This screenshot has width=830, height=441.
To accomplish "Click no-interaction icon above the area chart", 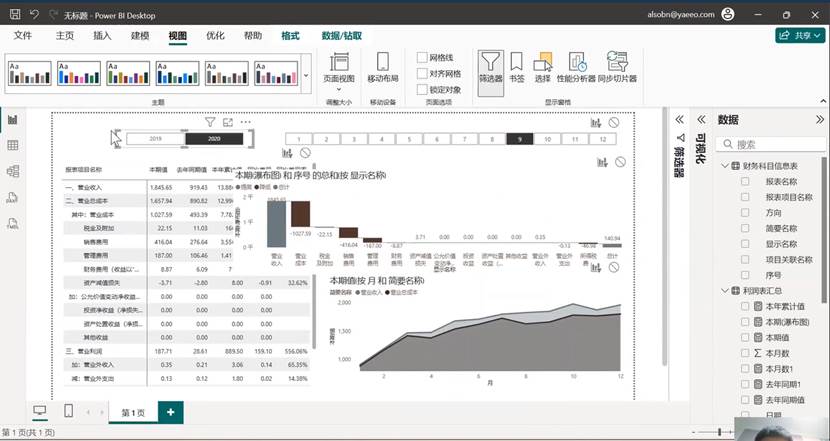I will [614, 267].
